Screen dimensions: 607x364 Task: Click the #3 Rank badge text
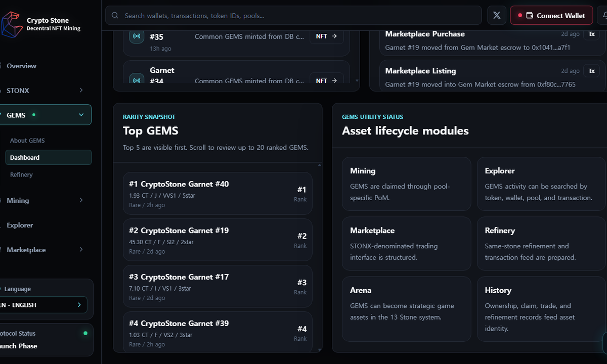click(302, 283)
